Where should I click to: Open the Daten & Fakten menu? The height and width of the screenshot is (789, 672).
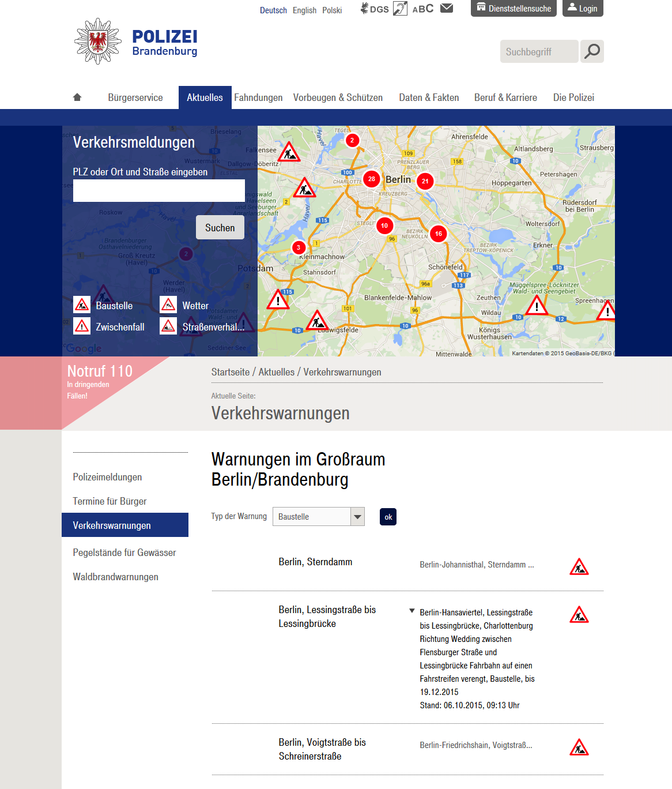(429, 97)
